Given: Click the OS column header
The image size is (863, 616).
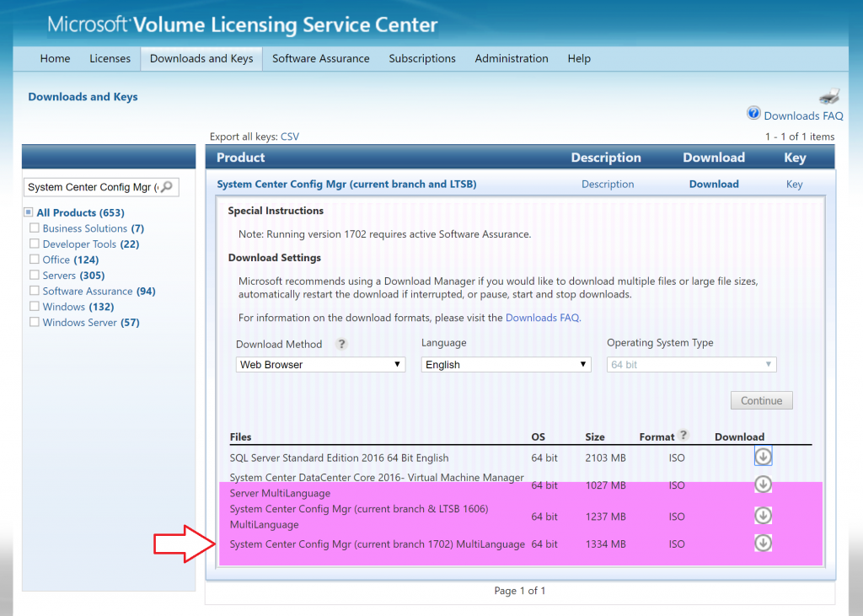Looking at the screenshot, I should 539,437.
